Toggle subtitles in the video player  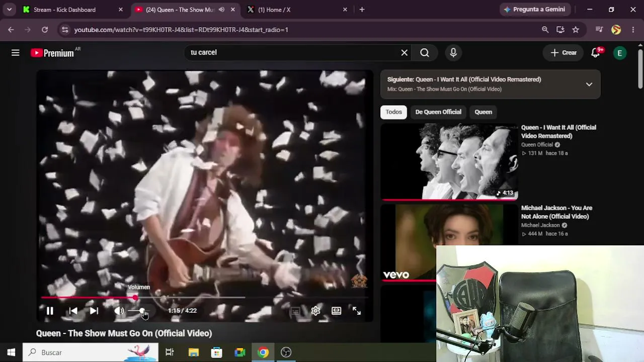coord(295,311)
